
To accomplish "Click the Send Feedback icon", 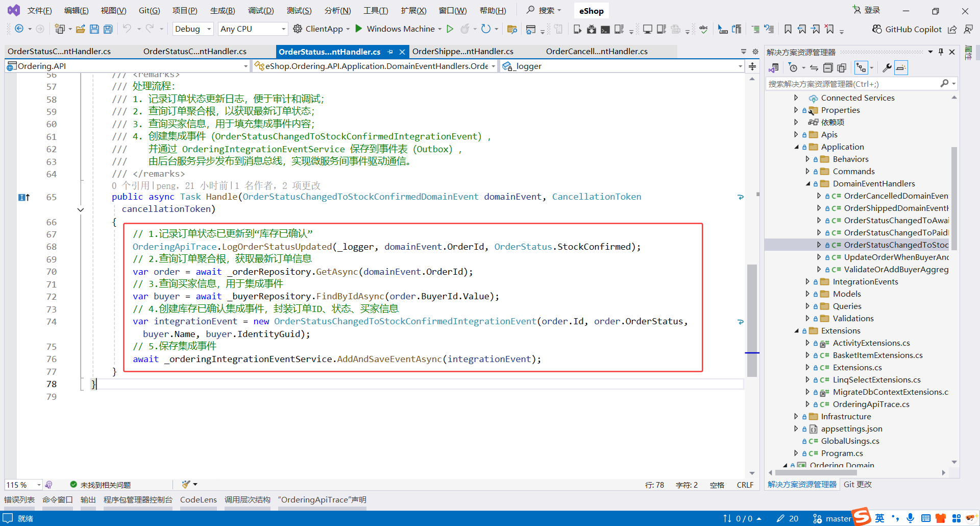I will [968, 29].
